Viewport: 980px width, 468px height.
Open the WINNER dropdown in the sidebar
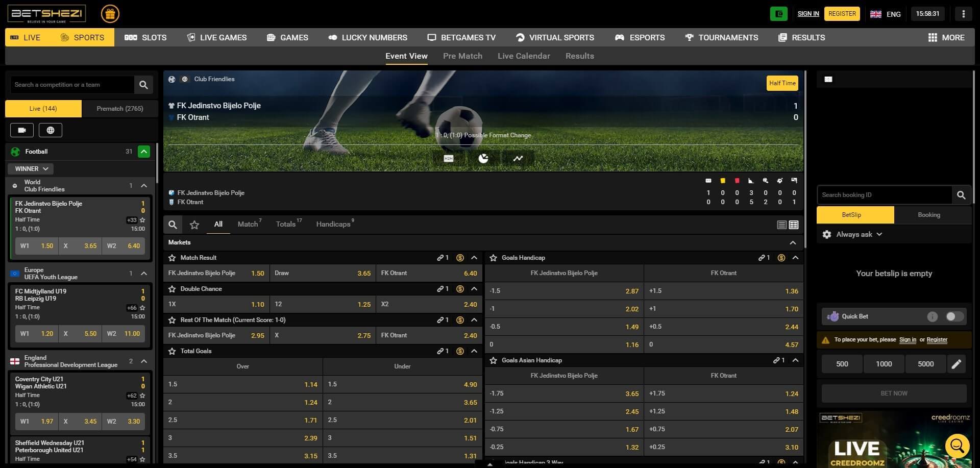click(30, 168)
